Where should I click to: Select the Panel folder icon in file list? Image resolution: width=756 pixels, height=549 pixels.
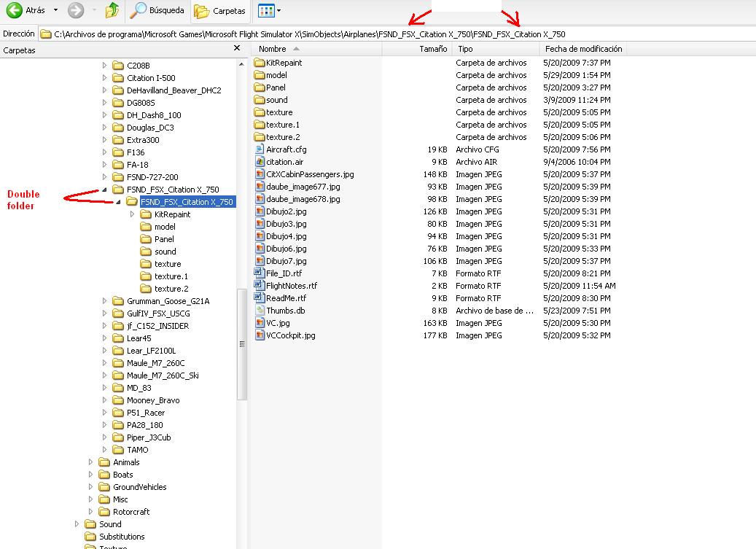pos(260,87)
